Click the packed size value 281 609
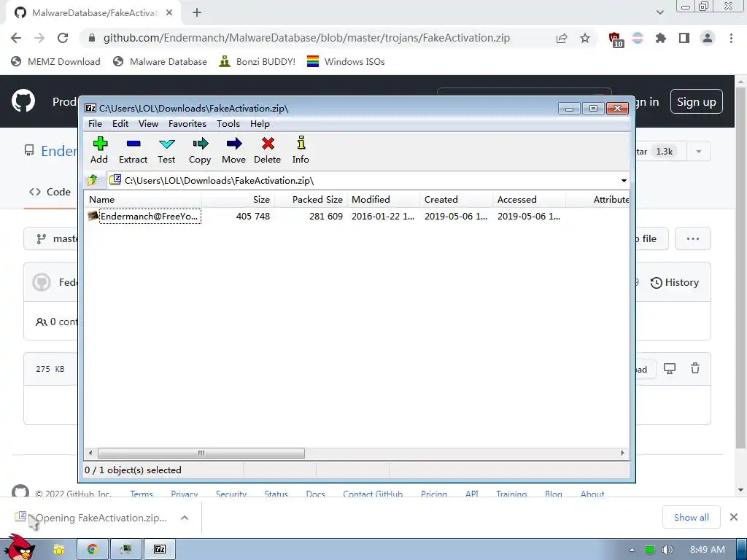Screen dimensions: 747x560 [x=326, y=216]
